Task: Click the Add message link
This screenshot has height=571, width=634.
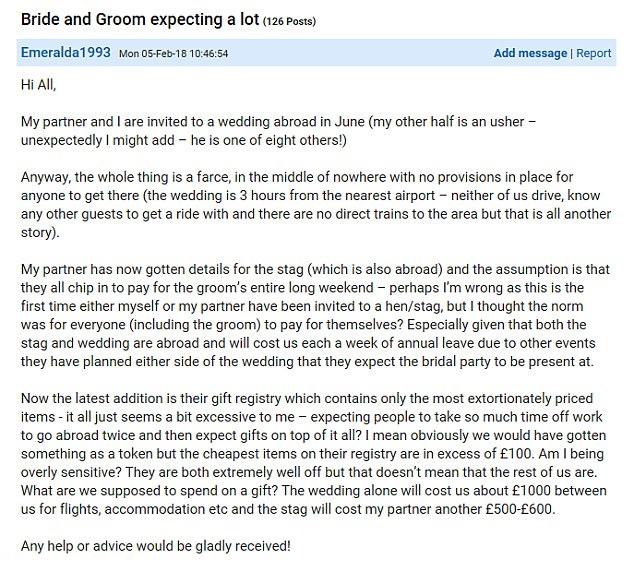Action: coord(530,53)
